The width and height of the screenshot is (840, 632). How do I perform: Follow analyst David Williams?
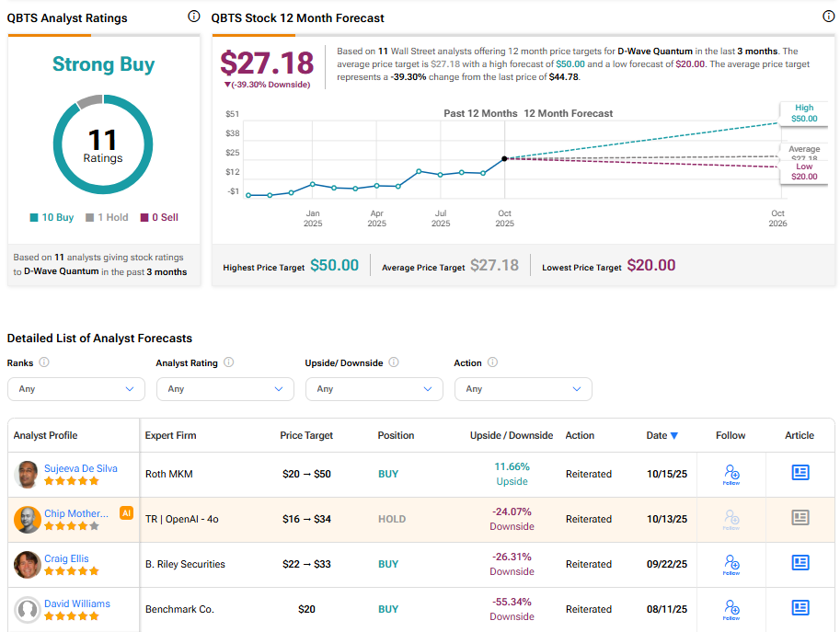731,609
